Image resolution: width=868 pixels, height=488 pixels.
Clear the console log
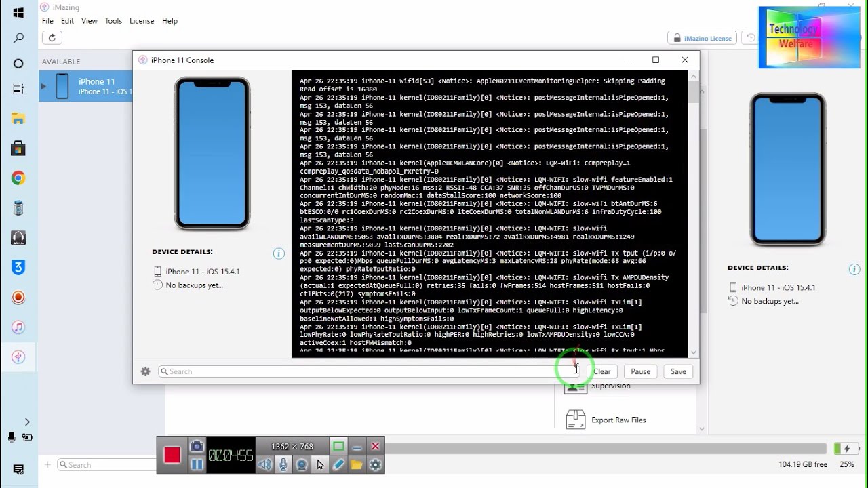(x=602, y=371)
